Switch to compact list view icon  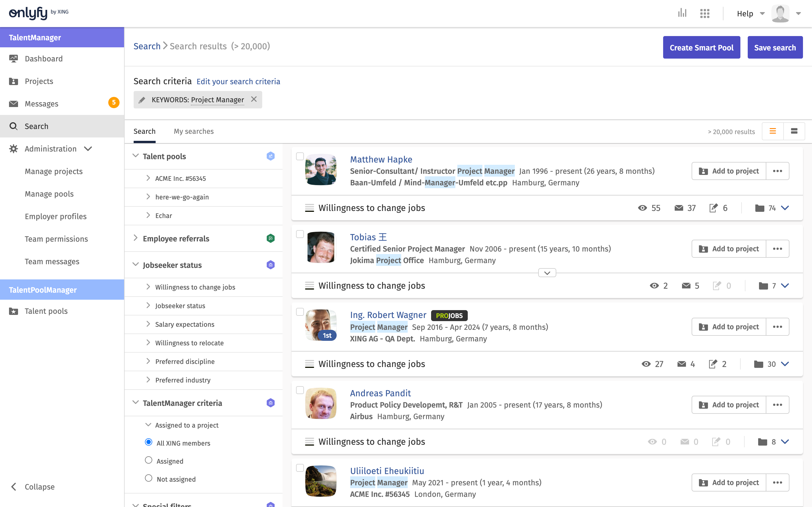point(773,131)
